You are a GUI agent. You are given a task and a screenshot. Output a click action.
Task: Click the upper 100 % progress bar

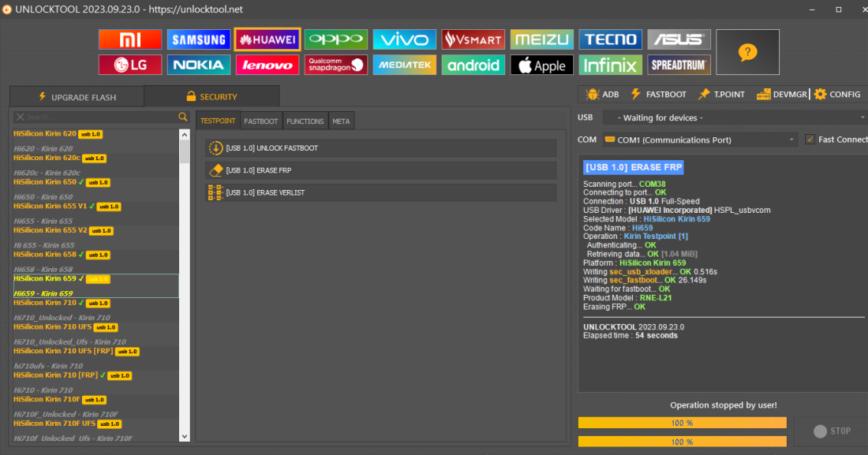682,423
